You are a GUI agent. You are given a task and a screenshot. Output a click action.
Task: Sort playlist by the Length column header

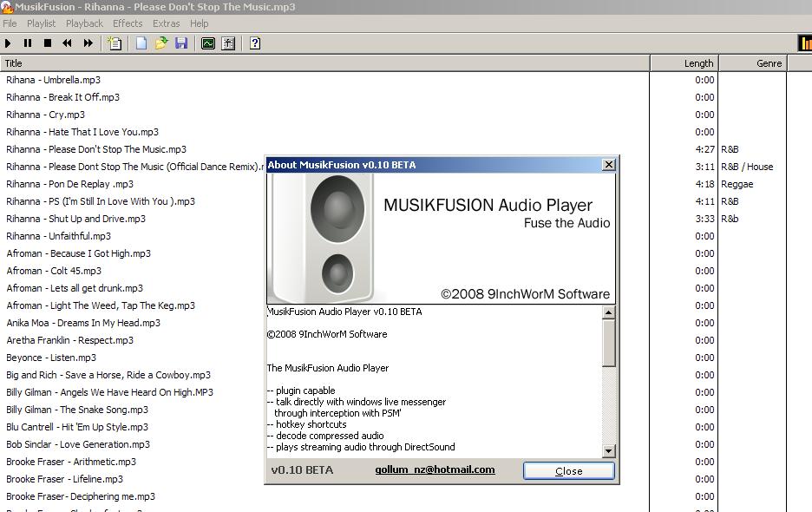point(684,63)
